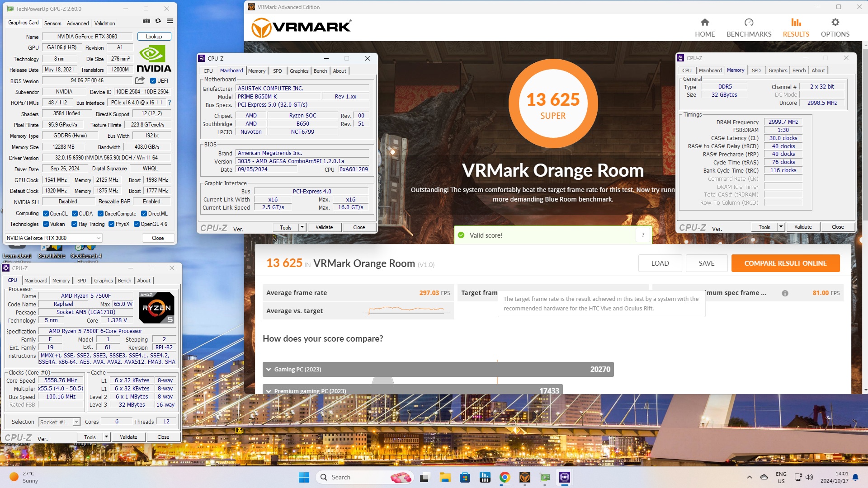The height and width of the screenshot is (488, 868).
Task: Toggle the CUDA checkbox
Action: (75, 214)
